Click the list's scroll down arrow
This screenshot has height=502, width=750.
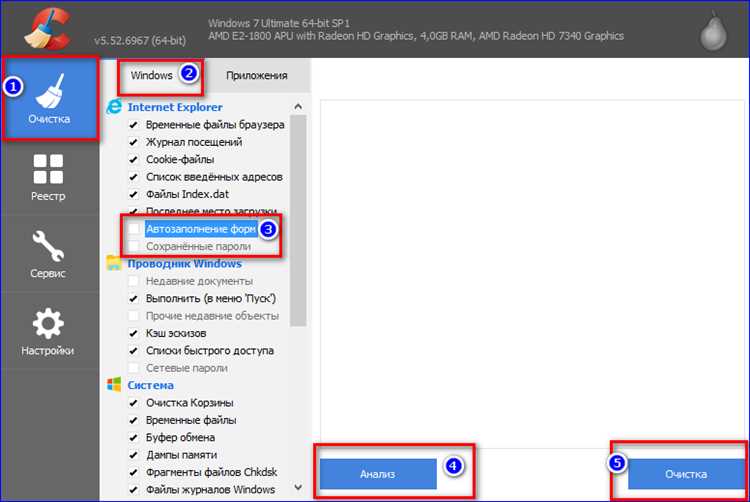[x=298, y=488]
